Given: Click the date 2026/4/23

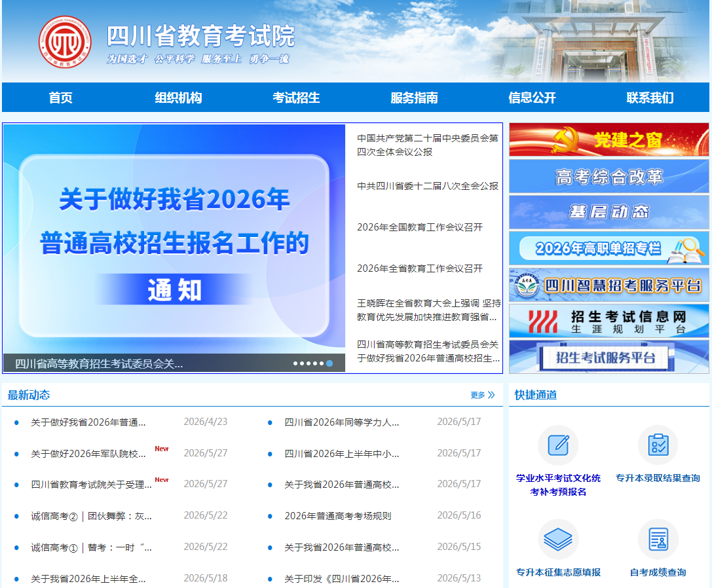Looking at the screenshot, I should (x=206, y=422).
